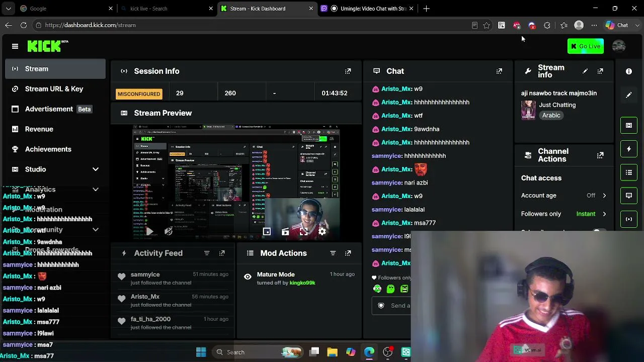Image resolution: width=644 pixels, height=362 pixels.
Task: Toggle Mod Actions panel from right rail
Action: (x=629, y=172)
